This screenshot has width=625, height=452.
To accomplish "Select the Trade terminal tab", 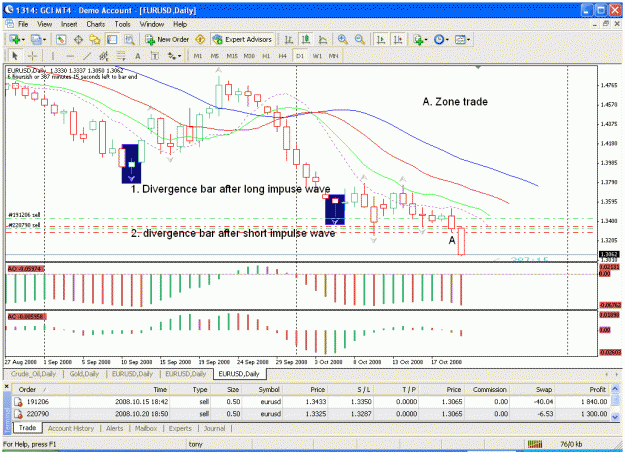I will click(x=27, y=428).
